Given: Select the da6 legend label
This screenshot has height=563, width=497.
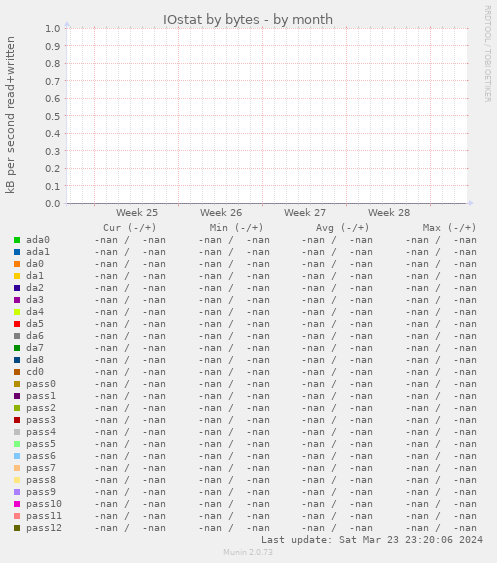Looking at the screenshot, I should [35, 336].
